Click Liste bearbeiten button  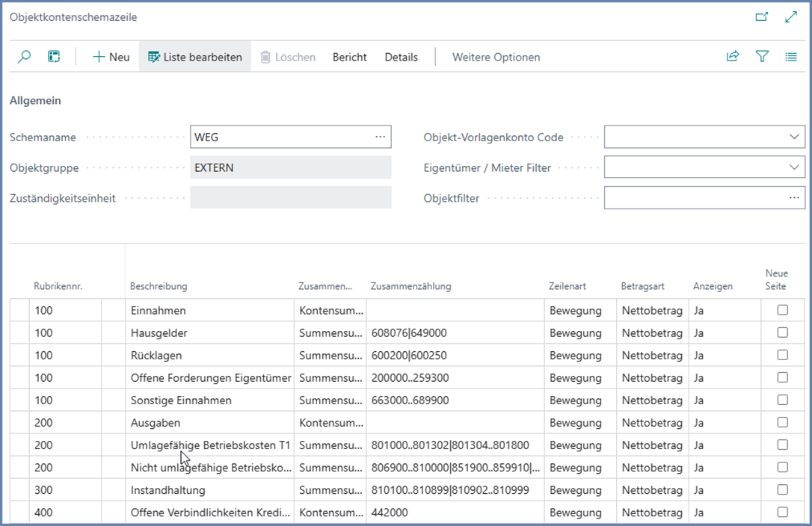click(x=195, y=57)
